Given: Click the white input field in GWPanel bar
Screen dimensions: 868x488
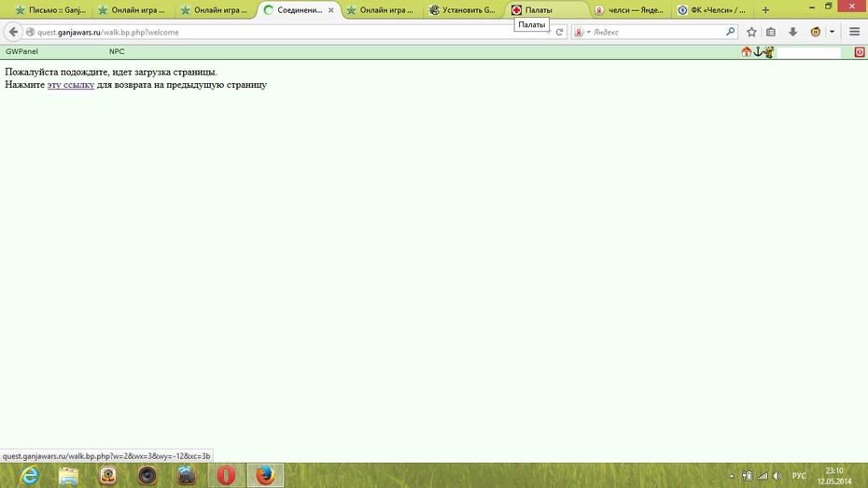Looking at the screenshot, I should [809, 52].
